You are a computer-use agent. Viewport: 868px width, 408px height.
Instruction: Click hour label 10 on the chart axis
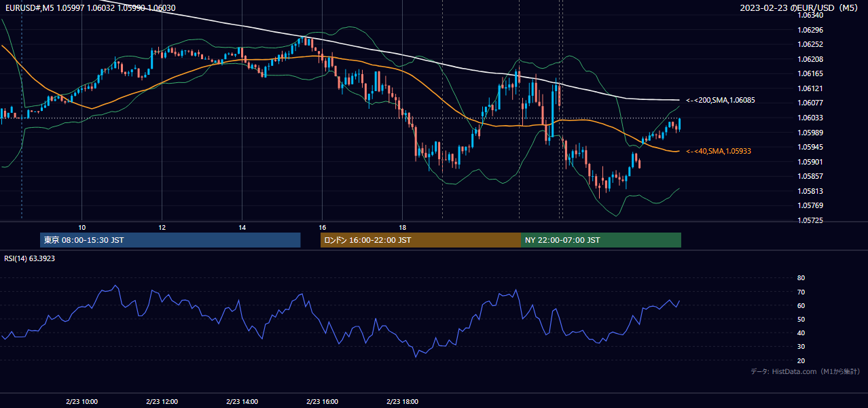click(82, 227)
